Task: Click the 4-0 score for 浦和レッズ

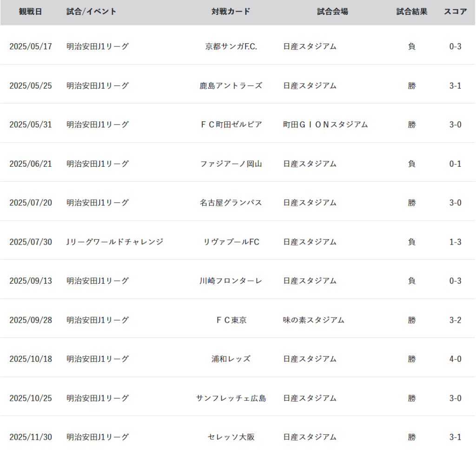Action: pyautogui.click(x=455, y=359)
